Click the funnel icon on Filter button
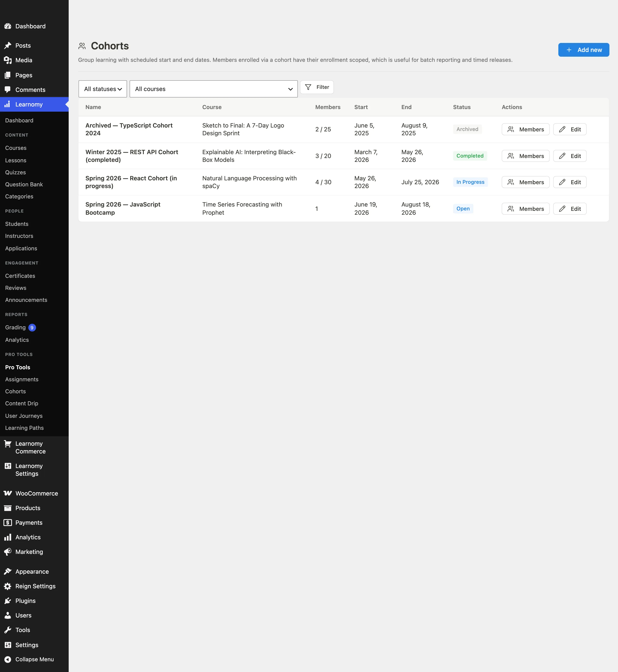618x672 pixels. (308, 87)
